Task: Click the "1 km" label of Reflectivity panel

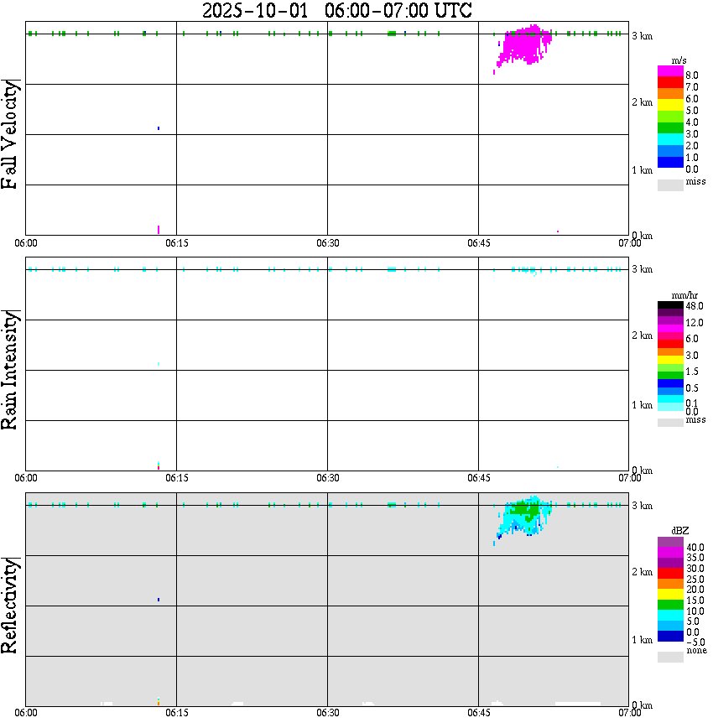Action: (x=642, y=640)
